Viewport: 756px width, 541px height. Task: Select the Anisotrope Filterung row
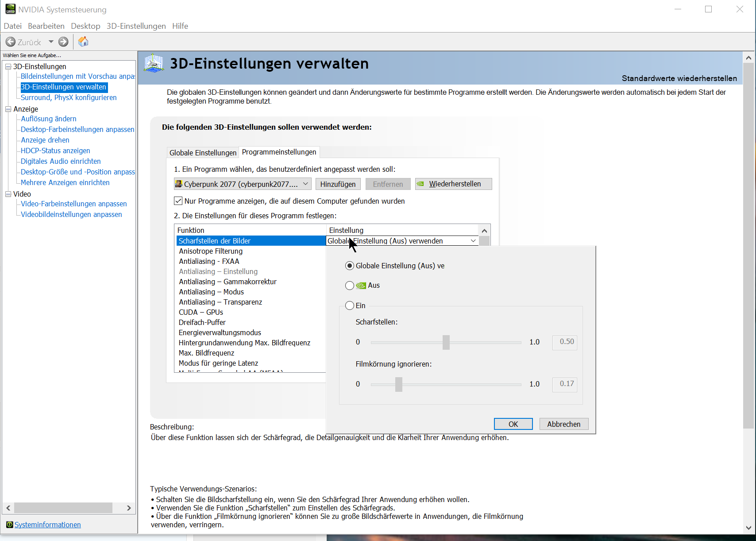tap(251, 251)
